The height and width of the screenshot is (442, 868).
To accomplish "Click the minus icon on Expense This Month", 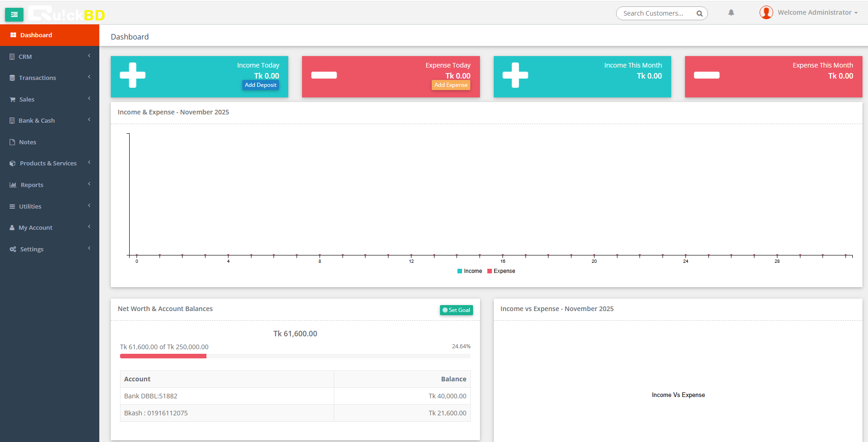I will 706,75.
